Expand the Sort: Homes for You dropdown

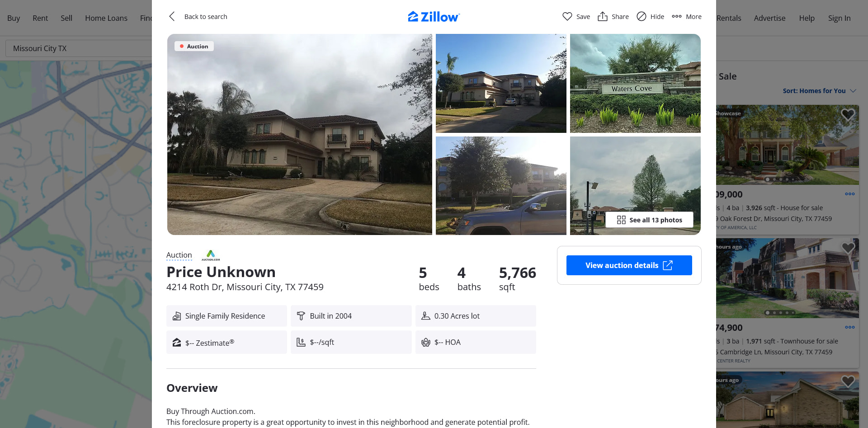click(819, 91)
